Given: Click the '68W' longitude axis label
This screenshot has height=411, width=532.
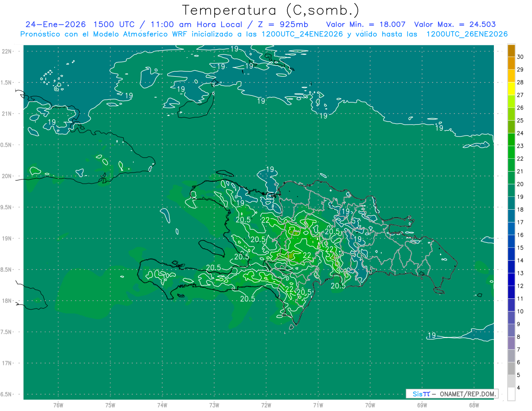Looking at the screenshot, I should (x=473, y=405).
